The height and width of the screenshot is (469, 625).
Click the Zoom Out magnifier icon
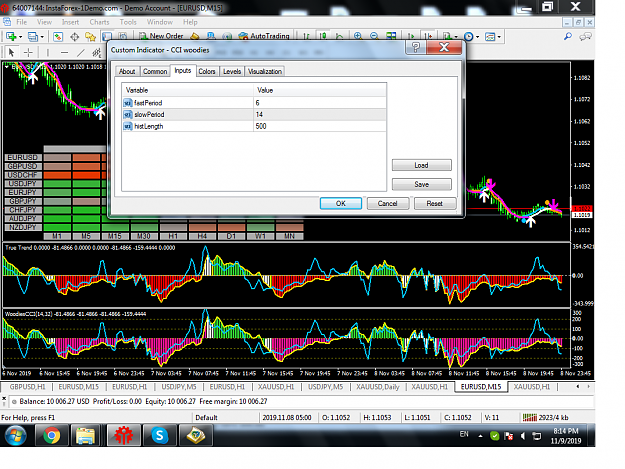click(374, 36)
